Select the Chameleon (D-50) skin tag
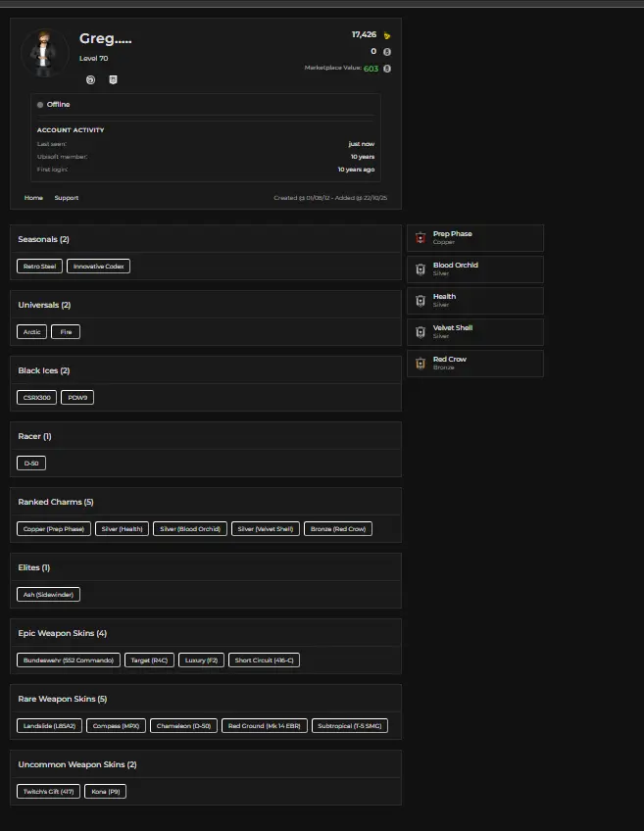The width and height of the screenshot is (644, 831). pos(184,726)
